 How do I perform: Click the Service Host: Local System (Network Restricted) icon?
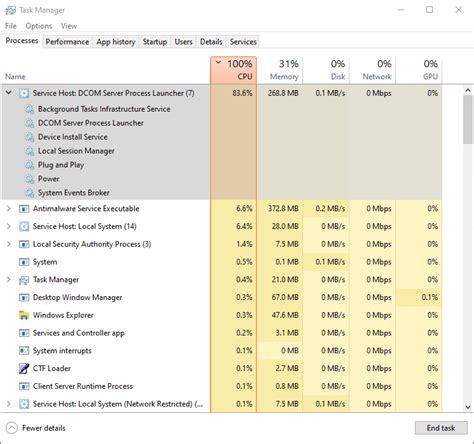(24, 404)
